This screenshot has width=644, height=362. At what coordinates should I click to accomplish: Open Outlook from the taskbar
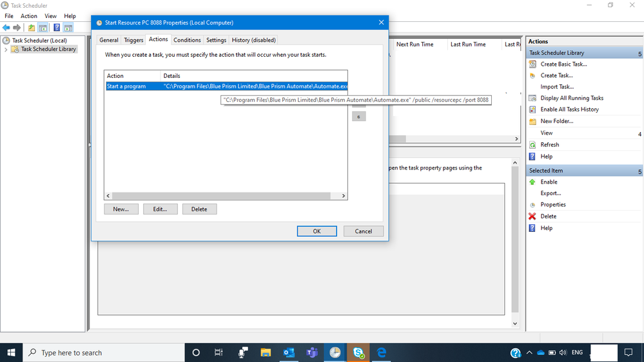click(289, 352)
